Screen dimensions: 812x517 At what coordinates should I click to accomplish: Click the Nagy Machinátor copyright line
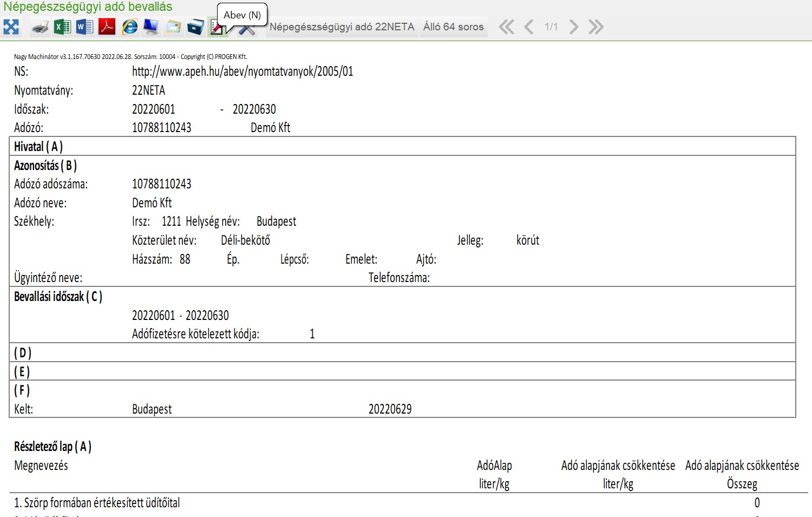click(x=130, y=56)
